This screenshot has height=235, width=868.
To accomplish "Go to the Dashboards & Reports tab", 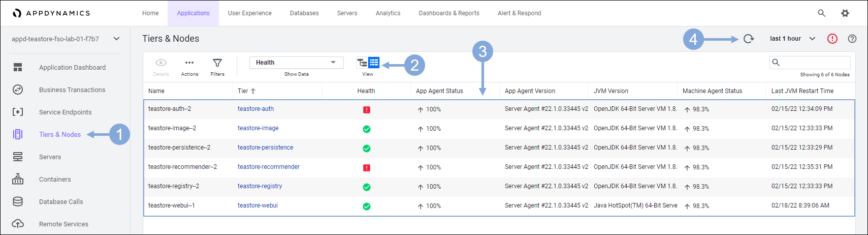I will 448,13.
